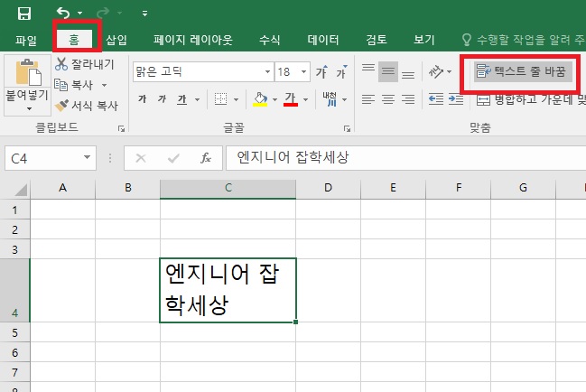Apply cell borders icon
Image resolution: width=586 pixels, height=392 pixels.
coord(220,99)
